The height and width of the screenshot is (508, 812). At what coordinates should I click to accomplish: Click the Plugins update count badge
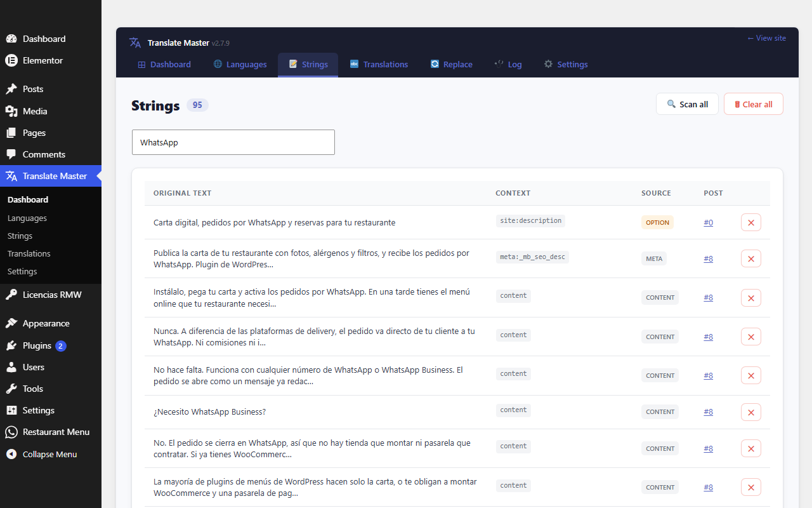[60, 346]
